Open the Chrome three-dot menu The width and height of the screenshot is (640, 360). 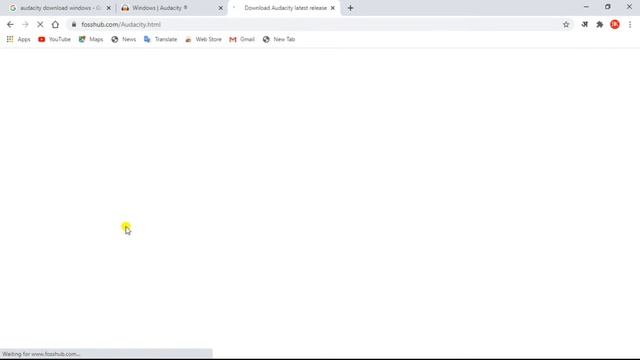(x=630, y=24)
